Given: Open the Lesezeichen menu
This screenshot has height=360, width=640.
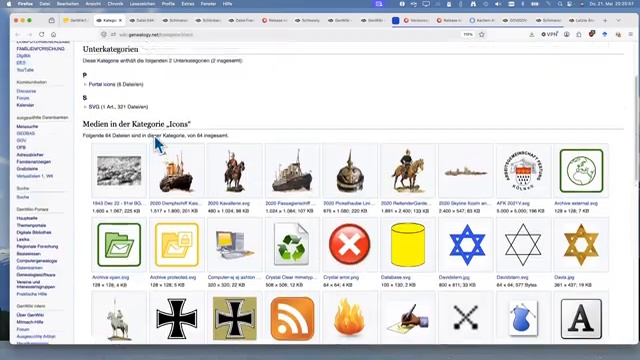Looking at the screenshot, I should coord(142,4).
